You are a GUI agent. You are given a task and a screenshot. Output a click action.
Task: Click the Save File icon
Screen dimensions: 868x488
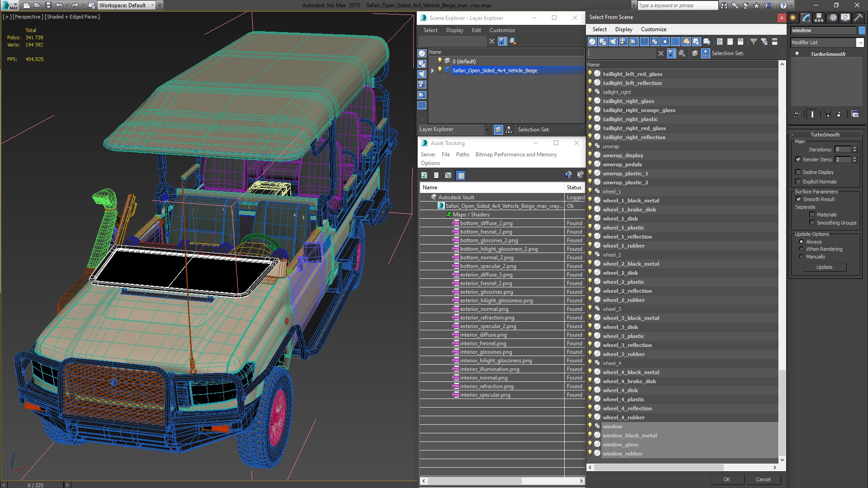[48, 5]
